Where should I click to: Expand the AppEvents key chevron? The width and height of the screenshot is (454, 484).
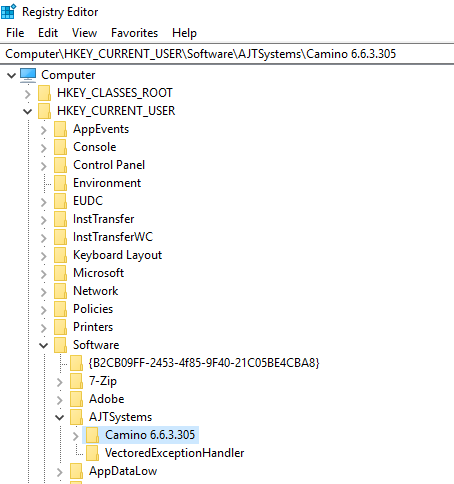(43, 130)
